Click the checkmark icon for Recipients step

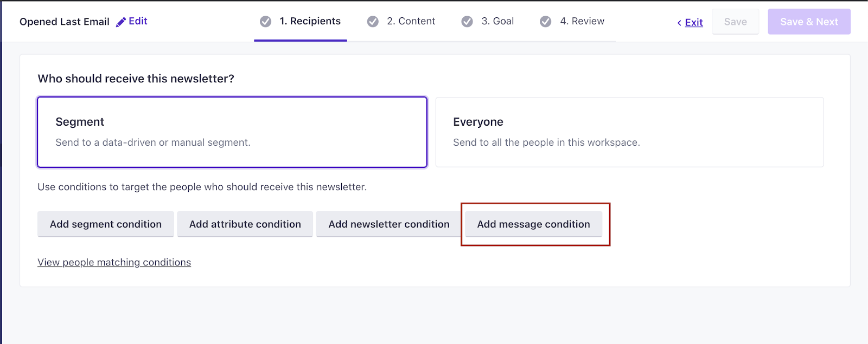tap(265, 22)
